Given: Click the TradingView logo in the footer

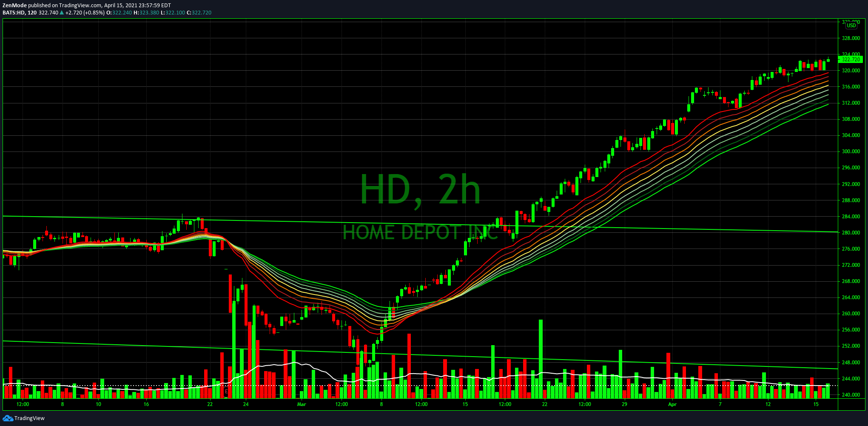Looking at the screenshot, I should (x=24, y=418).
